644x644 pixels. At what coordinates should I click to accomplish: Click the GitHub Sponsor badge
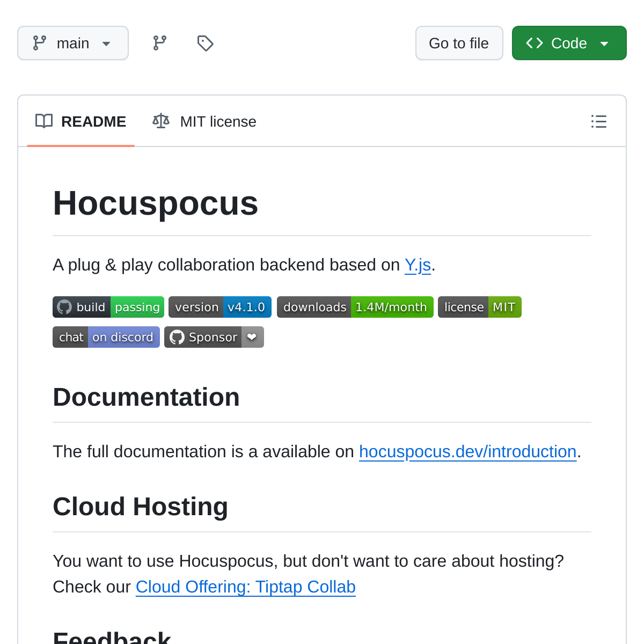214,337
